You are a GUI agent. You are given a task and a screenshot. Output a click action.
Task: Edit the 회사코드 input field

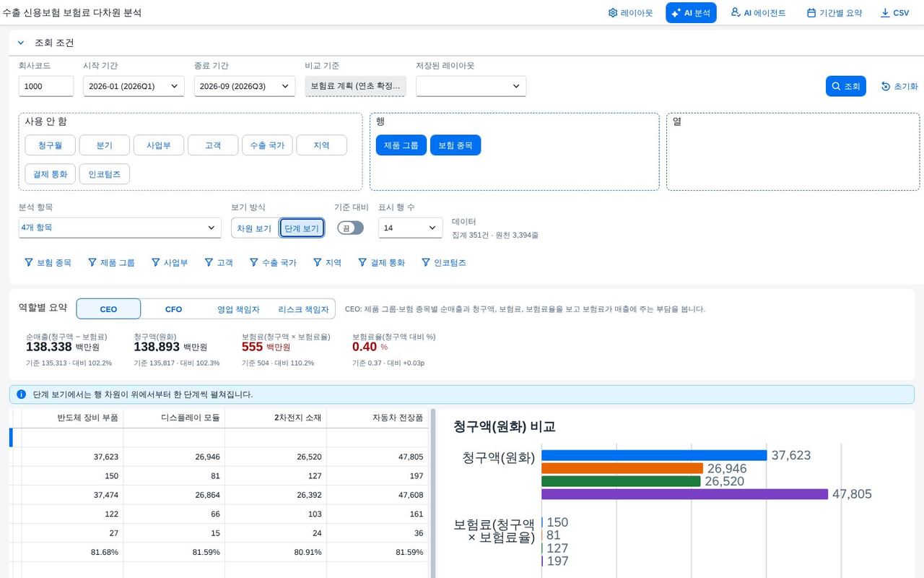(46, 86)
